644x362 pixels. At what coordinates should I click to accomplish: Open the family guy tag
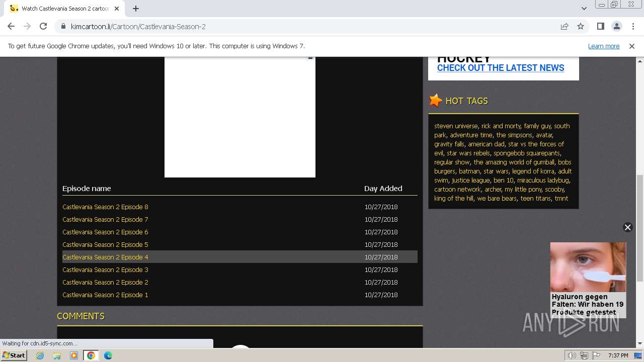(537, 126)
